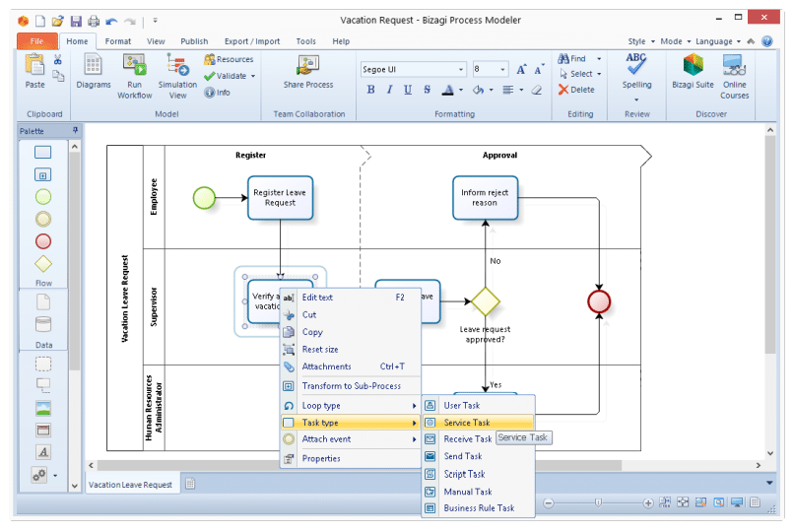
Task: Select the Group dashed box in palette
Action: coord(43,364)
